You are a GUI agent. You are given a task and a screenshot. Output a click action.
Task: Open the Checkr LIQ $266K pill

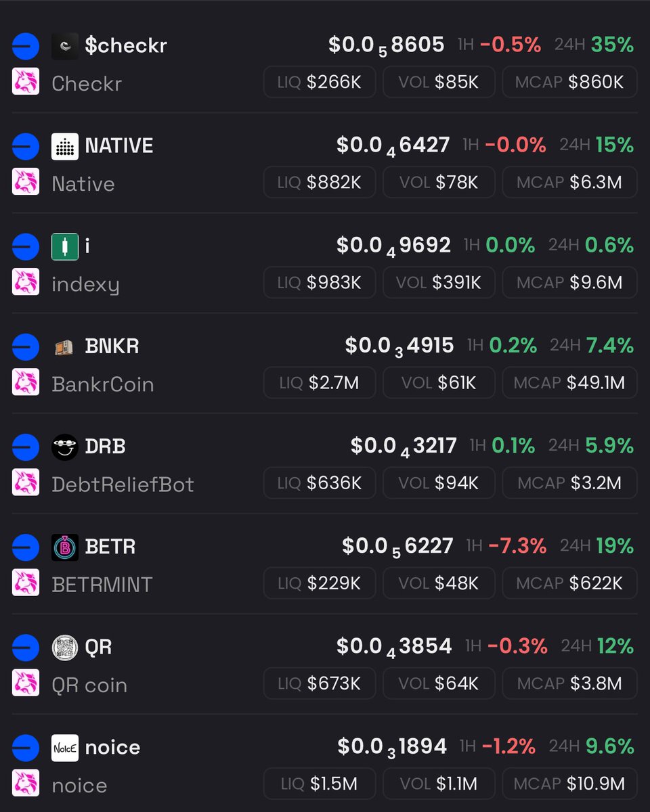coord(320,83)
